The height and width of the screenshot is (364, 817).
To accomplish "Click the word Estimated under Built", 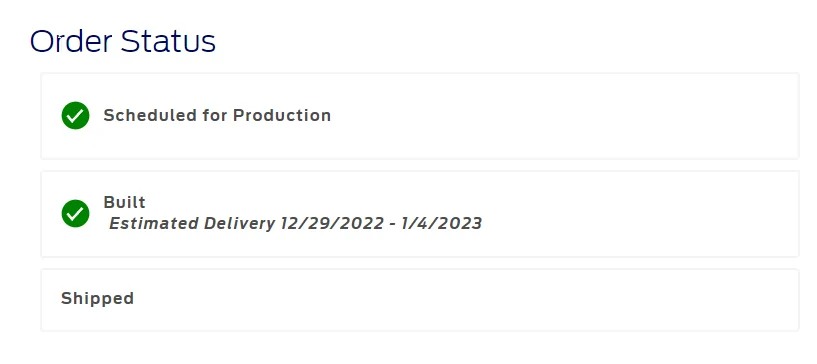I will pyautogui.click(x=154, y=223).
